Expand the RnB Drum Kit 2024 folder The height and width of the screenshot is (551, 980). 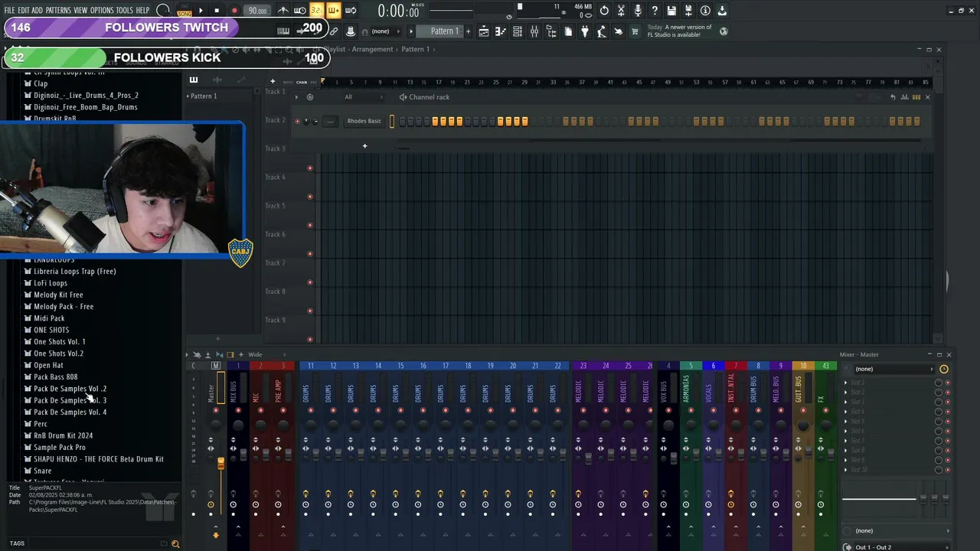click(x=63, y=435)
